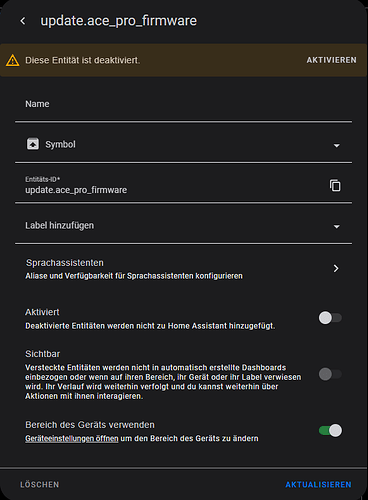Open the Geräteeinstellungen öffnen link
This screenshot has height=500, width=368.
[72, 438]
